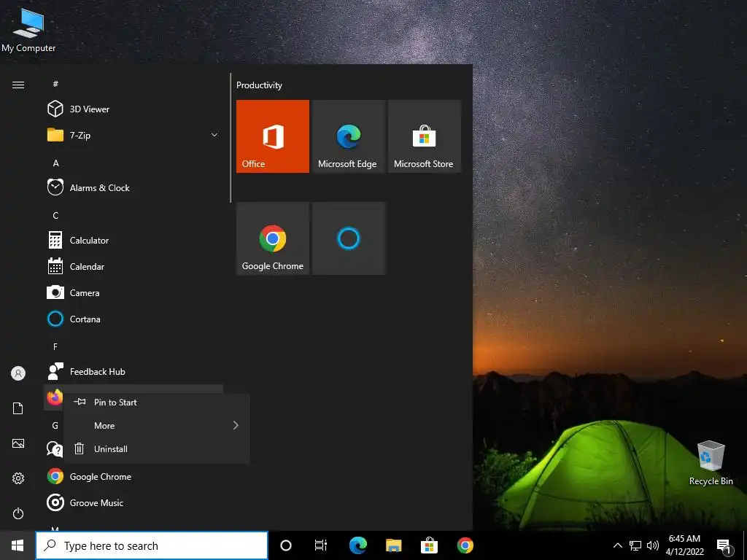
Task: Open Task View on the taskbar
Action: [x=321, y=545]
